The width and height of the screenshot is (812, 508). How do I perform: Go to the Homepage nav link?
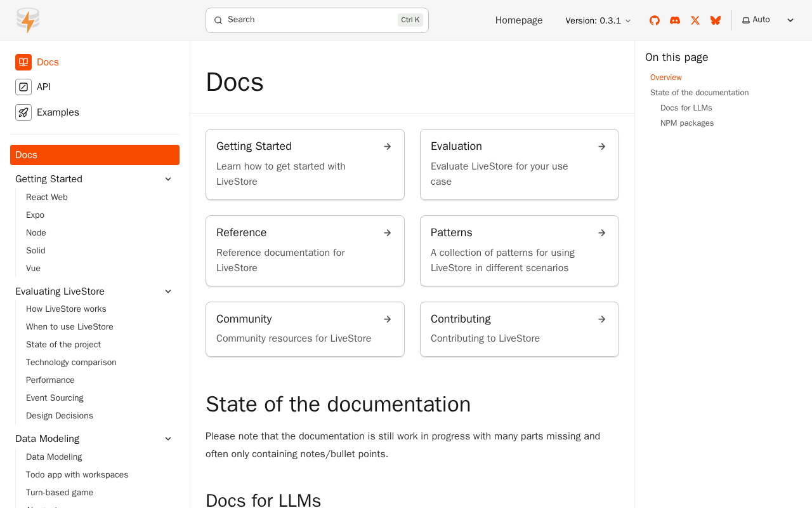[519, 20]
